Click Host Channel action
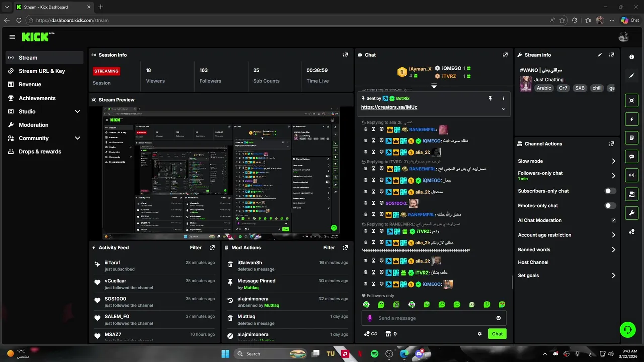Image resolution: width=644 pixels, height=362 pixels. [x=533, y=262]
